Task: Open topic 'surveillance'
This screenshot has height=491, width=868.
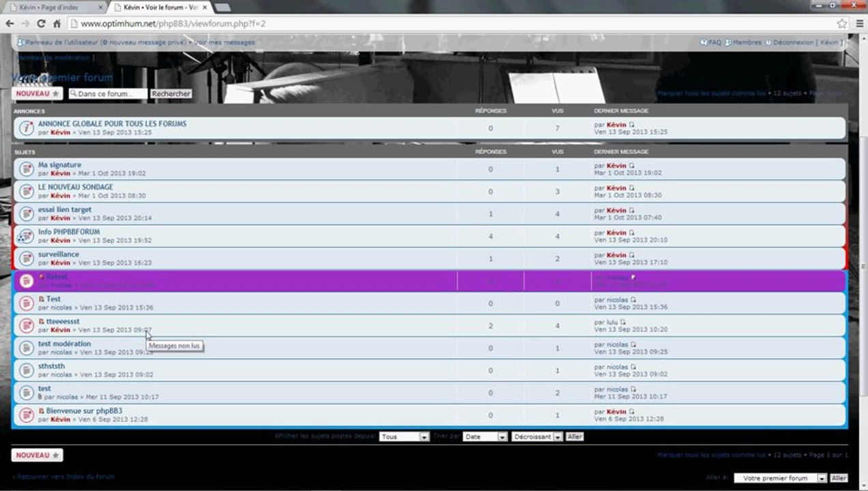Action: point(59,254)
